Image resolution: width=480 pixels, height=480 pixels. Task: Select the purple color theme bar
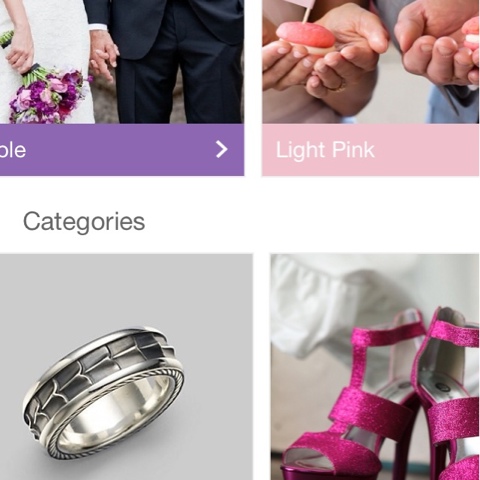point(122,150)
